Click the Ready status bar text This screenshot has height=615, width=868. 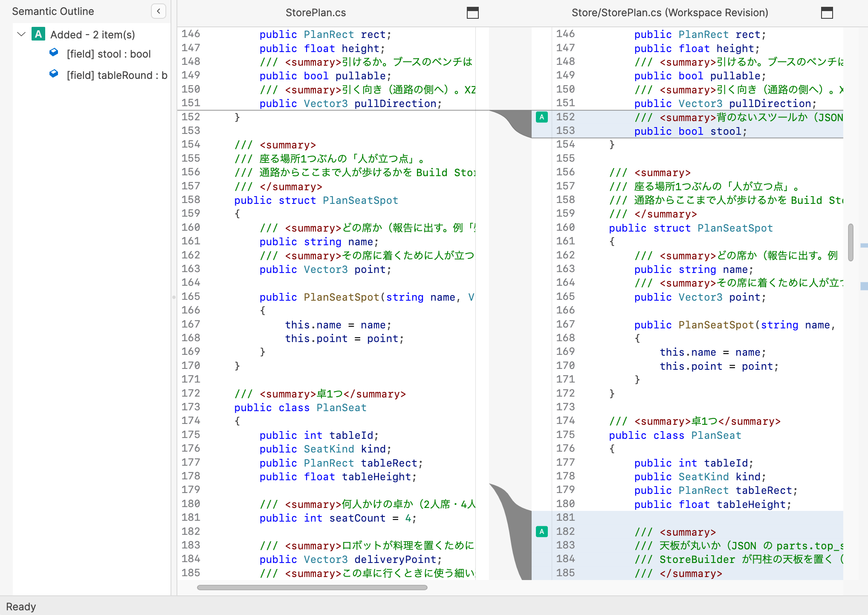click(x=21, y=606)
